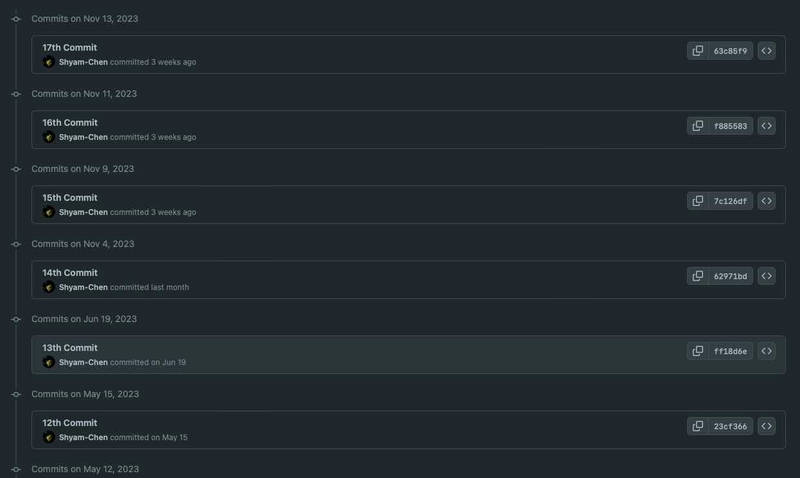The height and width of the screenshot is (478, 800).
Task: Copy the full SHA for commit f885583
Action: coord(697,126)
